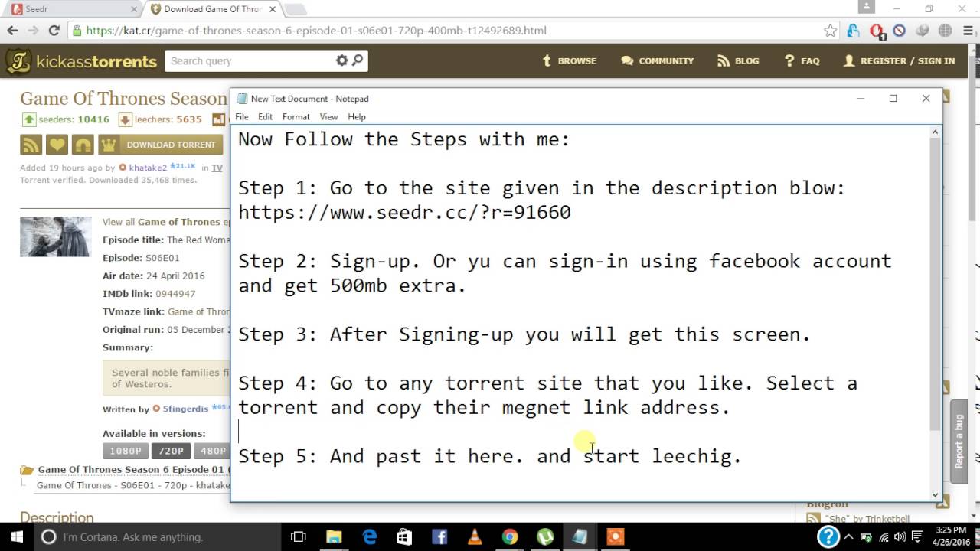
Task: Show hidden system tray icons
Action: (848, 537)
